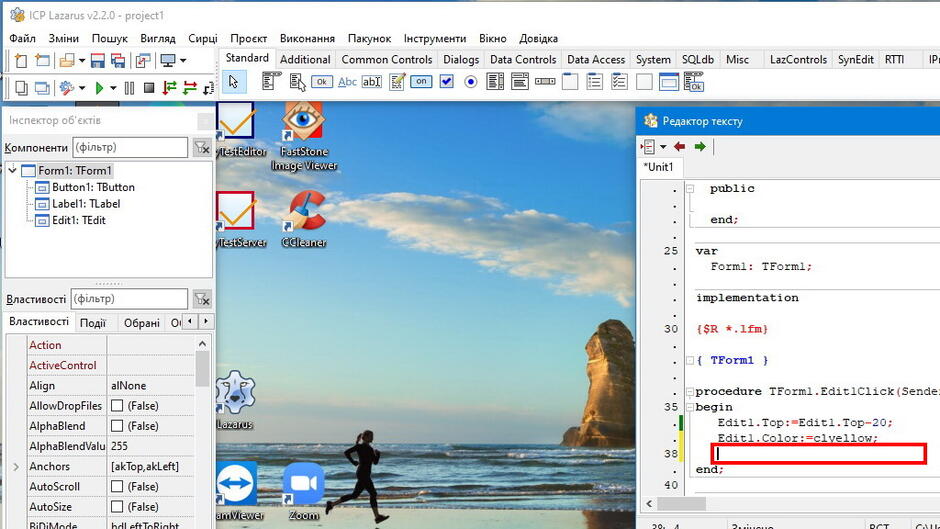Open editor jump history dropdown arrow
This screenshot has height=529, width=940.
coord(663,146)
